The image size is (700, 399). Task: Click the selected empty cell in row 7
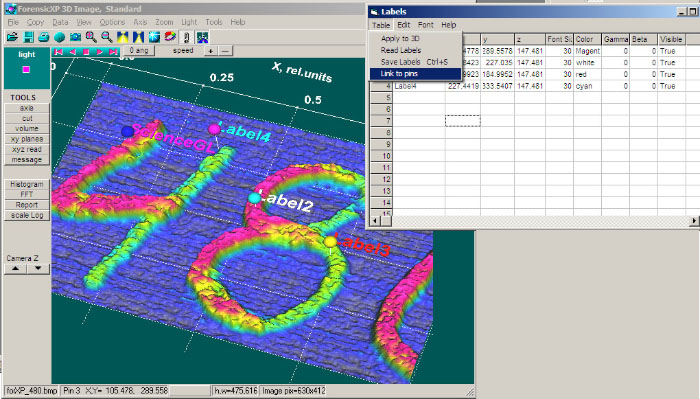(462, 121)
